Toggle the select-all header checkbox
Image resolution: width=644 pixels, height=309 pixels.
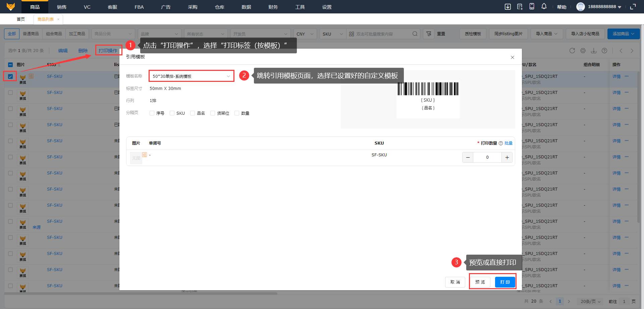point(10,65)
